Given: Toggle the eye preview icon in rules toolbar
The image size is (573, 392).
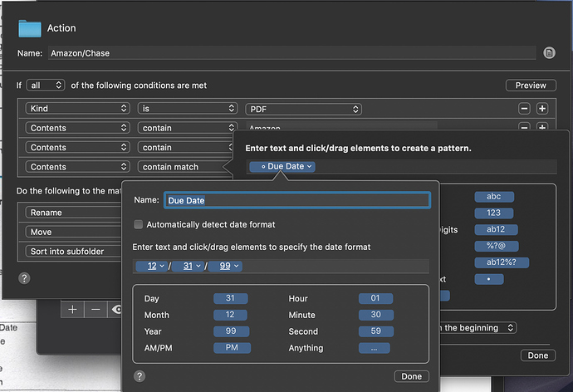Looking at the screenshot, I should 116,310.
